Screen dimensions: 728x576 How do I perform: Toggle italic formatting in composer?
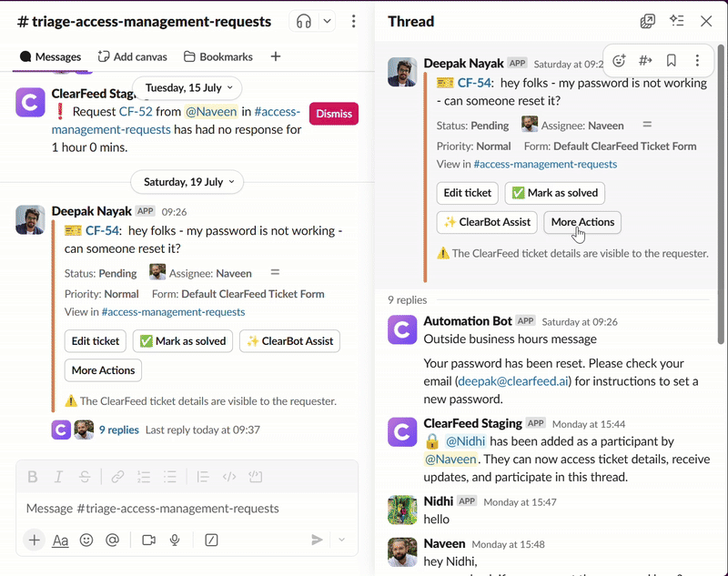click(58, 477)
